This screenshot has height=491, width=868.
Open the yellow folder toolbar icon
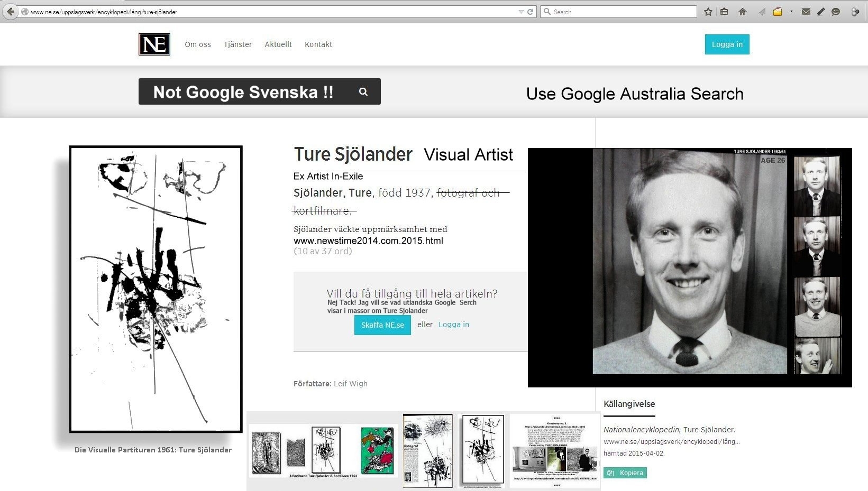[x=778, y=12]
